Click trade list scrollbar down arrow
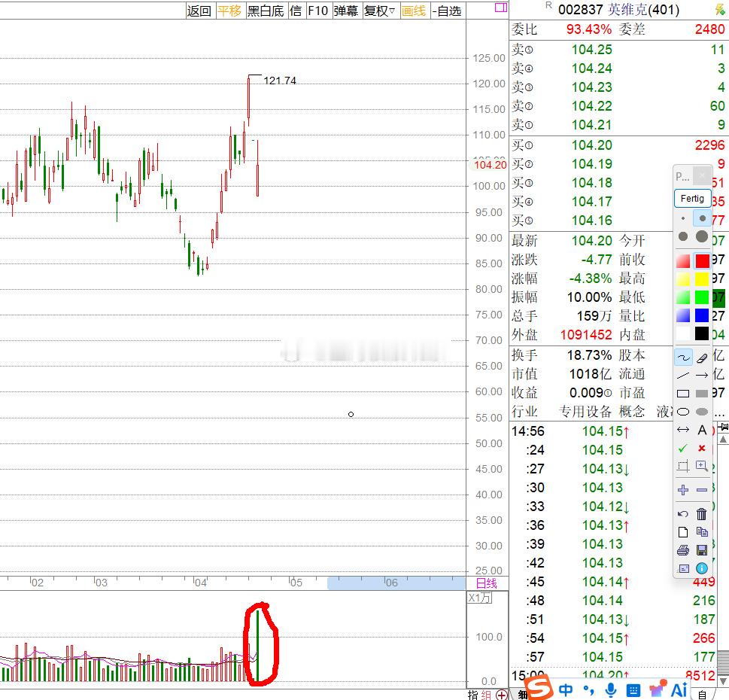 click(724, 681)
